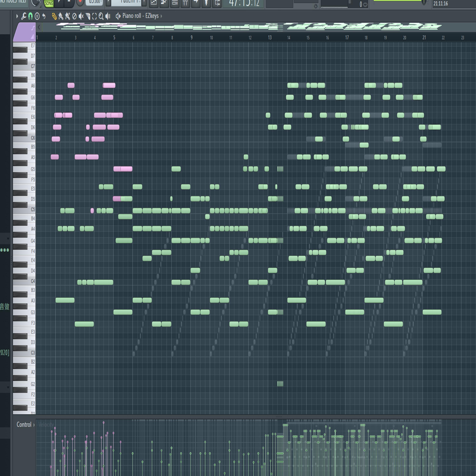Select the Mute tool icon
The width and height of the screenshot is (476, 476).
[81, 17]
